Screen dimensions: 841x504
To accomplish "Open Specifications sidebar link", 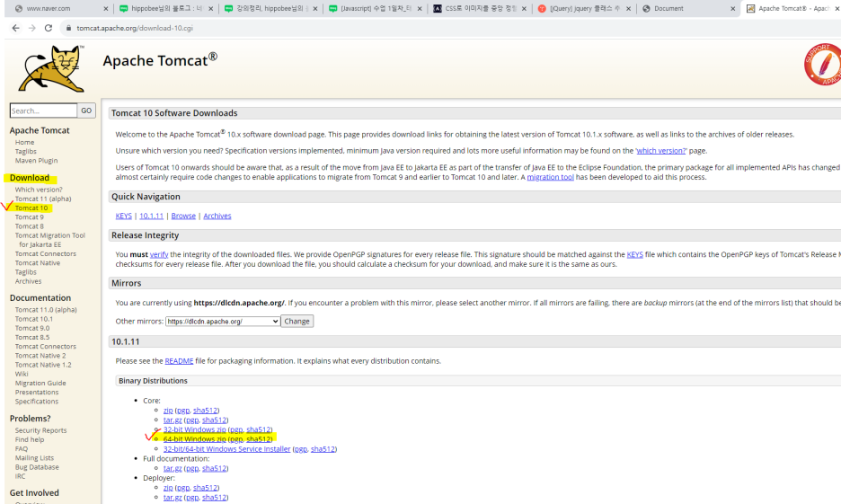I will [37, 401].
